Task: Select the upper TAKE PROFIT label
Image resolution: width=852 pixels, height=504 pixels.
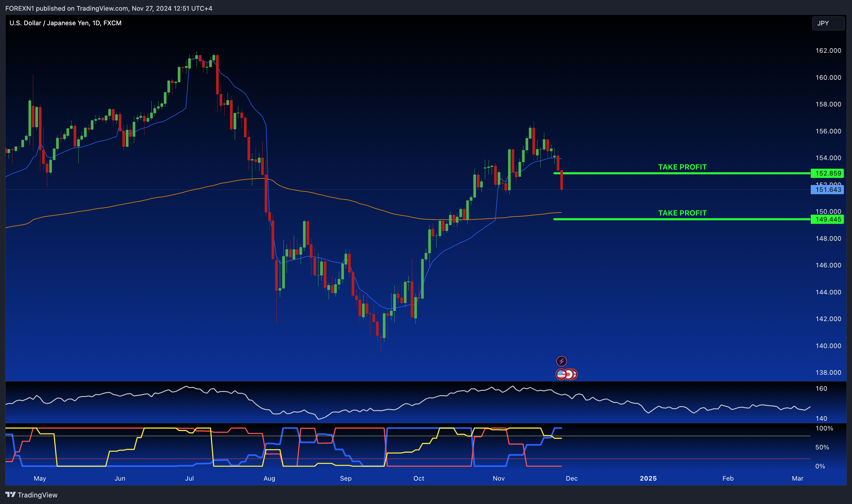Action: point(682,167)
